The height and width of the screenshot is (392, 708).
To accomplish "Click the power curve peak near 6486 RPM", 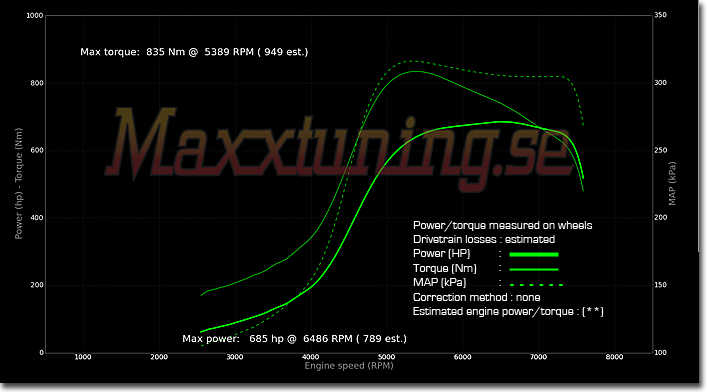I will coord(499,122).
